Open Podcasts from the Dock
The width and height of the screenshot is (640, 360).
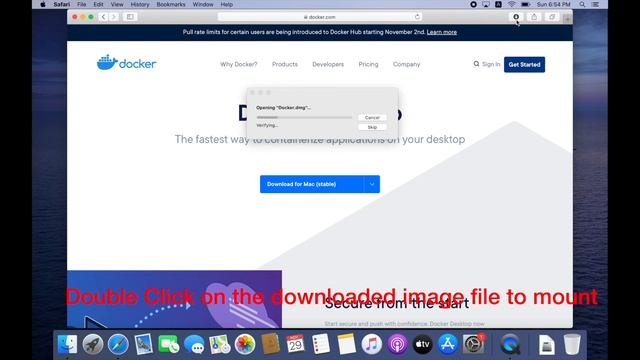coord(397,344)
